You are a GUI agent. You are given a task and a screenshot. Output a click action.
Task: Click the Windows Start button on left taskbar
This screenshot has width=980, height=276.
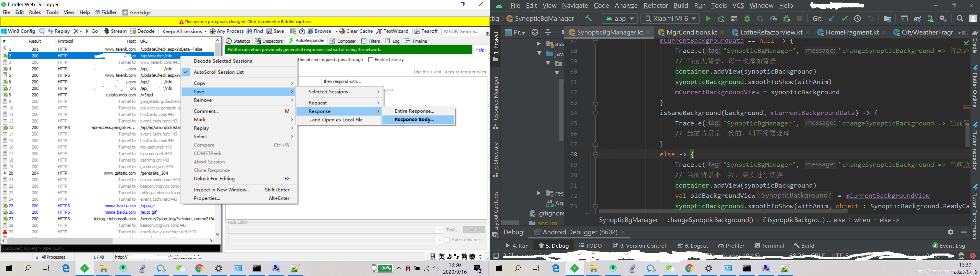click(9, 269)
